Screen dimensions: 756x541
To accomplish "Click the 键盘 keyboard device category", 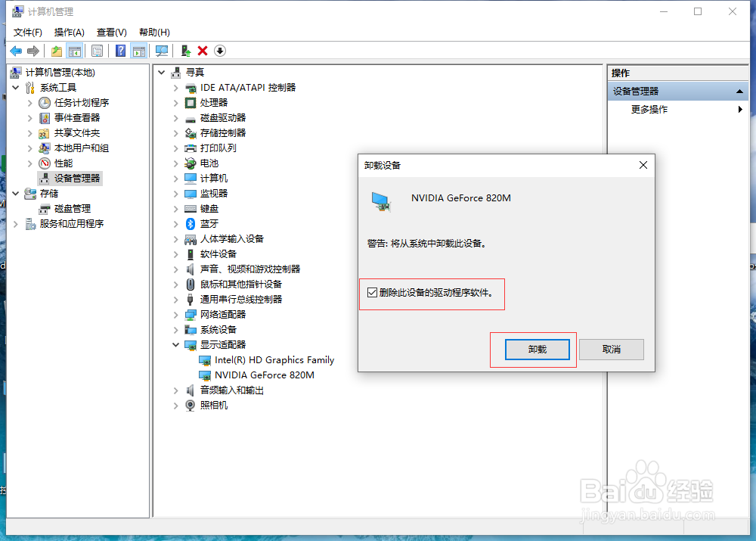I will [209, 209].
